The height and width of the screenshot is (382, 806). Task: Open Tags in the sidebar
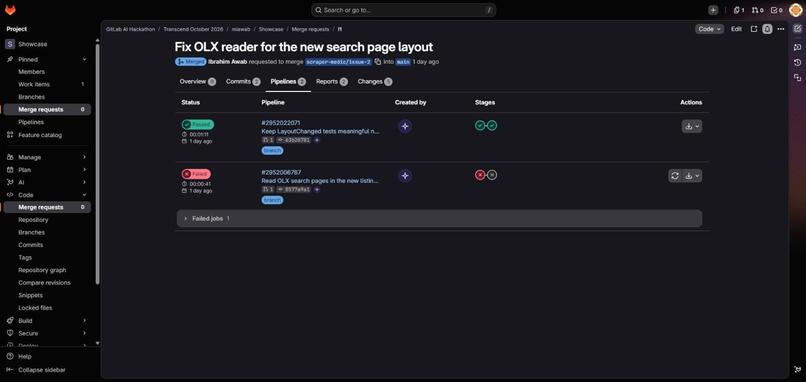point(47,258)
